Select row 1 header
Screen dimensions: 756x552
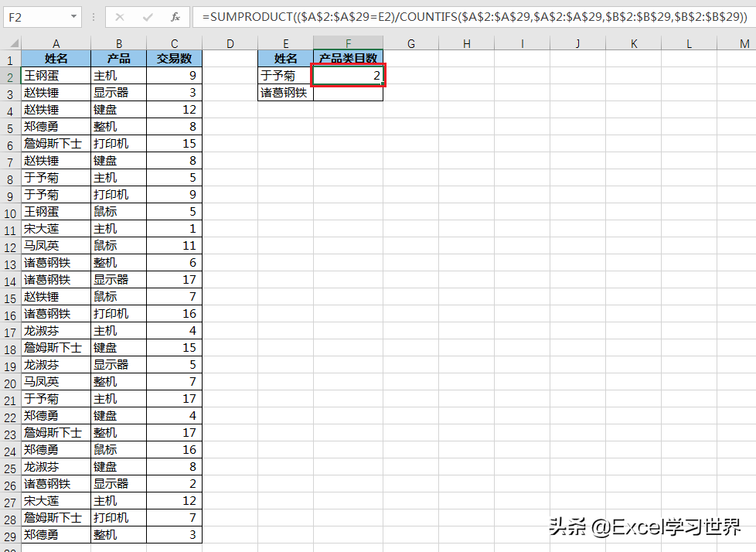pos(10,60)
